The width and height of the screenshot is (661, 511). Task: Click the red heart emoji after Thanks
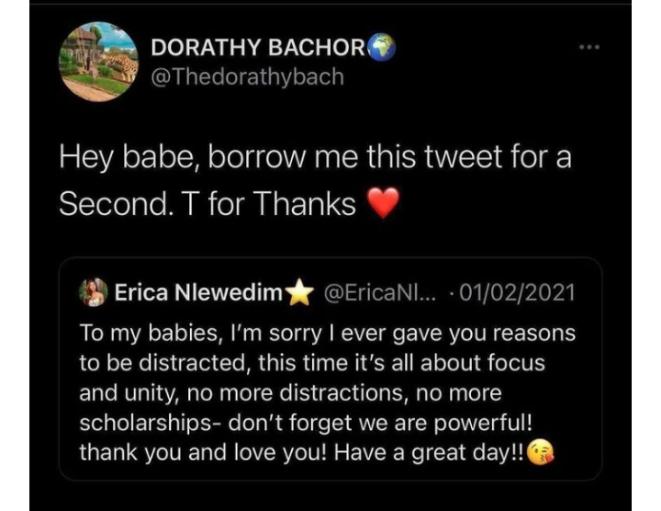[384, 205]
